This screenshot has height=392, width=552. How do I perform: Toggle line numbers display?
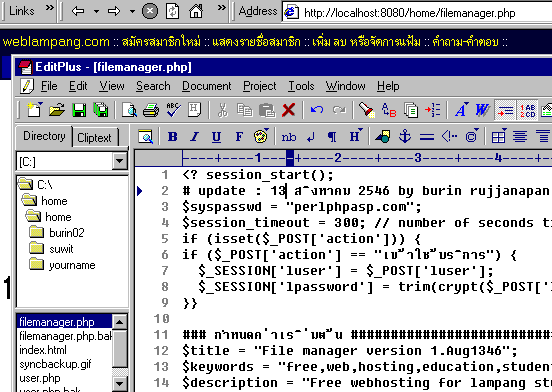pyautogui.click(x=527, y=110)
